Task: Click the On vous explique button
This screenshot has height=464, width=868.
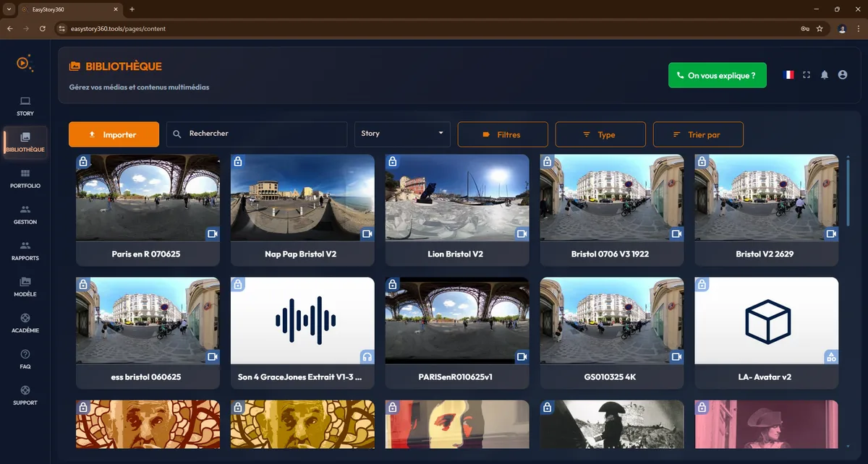Action: 717,75
